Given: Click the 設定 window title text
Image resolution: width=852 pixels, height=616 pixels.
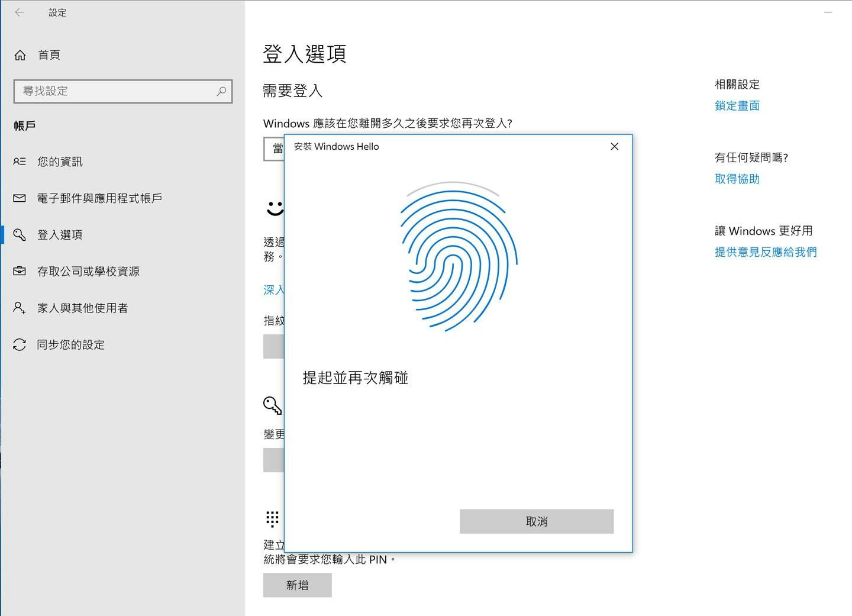Looking at the screenshot, I should point(57,12).
